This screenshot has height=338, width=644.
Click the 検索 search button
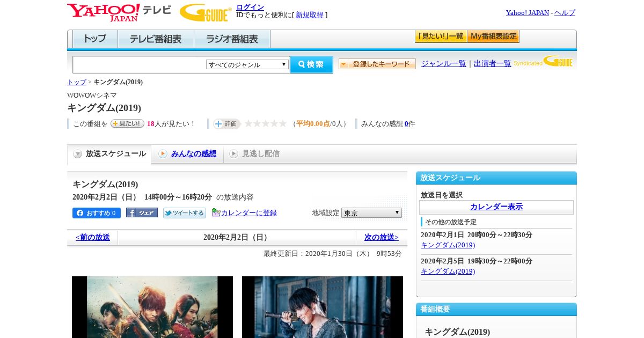click(311, 64)
